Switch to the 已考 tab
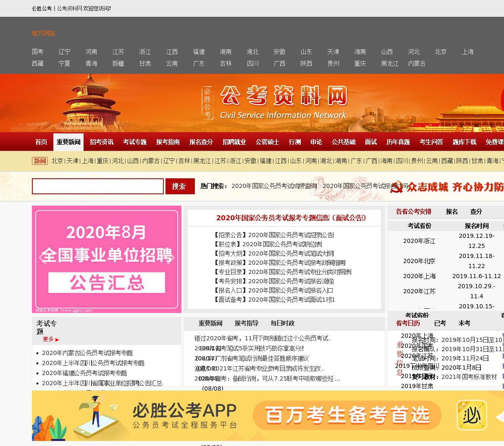504x446 pixels. click(x=440, y=323)
